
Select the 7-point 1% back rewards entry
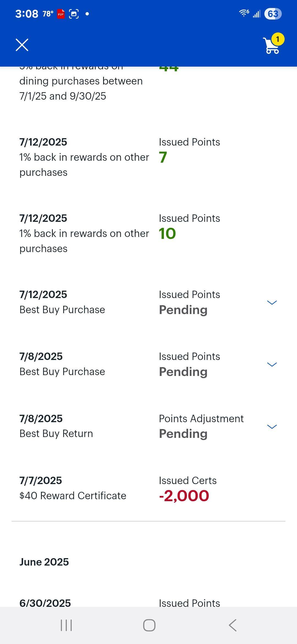[x=84, y=157]
